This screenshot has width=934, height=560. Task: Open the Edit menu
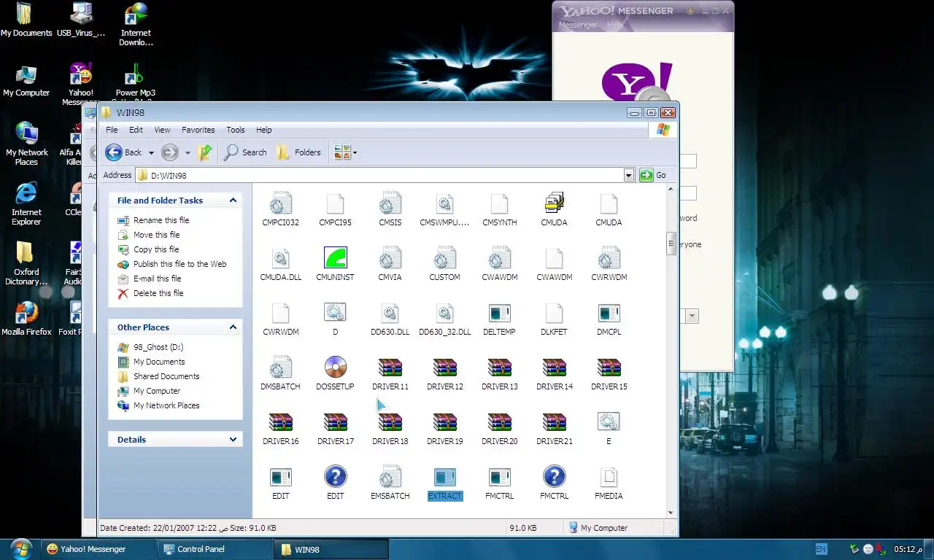(136, 130)
